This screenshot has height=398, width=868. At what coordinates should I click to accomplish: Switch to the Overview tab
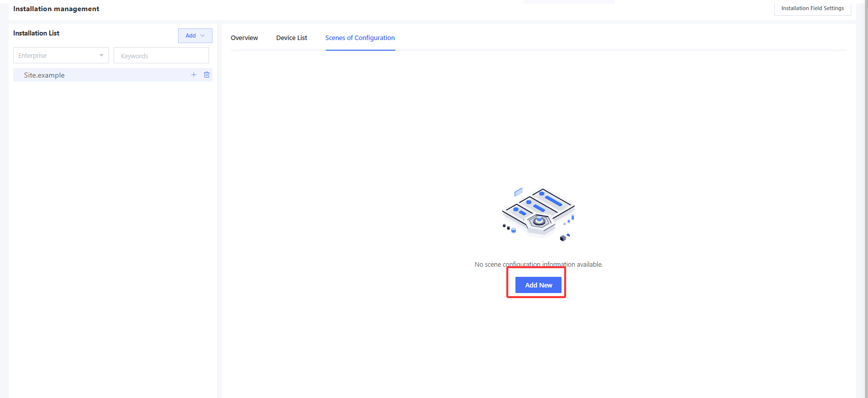[244, 38]
